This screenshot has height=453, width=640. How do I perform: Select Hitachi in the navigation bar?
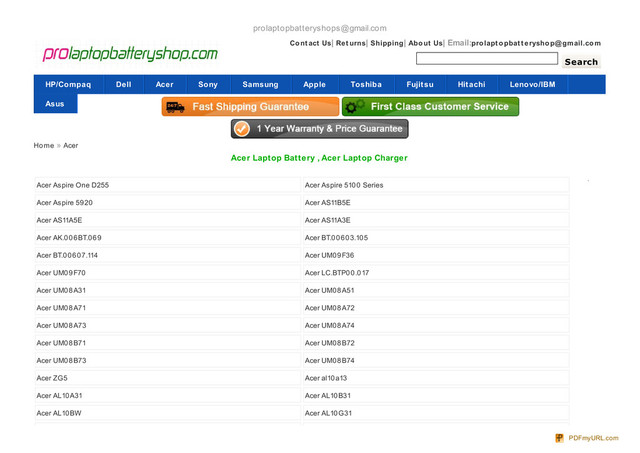pyautogui.click(x=471, y=84)
